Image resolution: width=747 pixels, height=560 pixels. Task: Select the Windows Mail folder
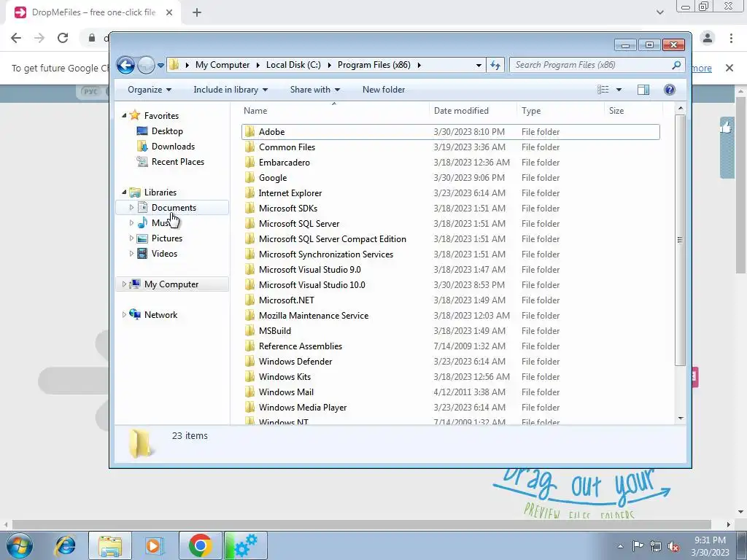pyautogui.click(x=286, y=392)
